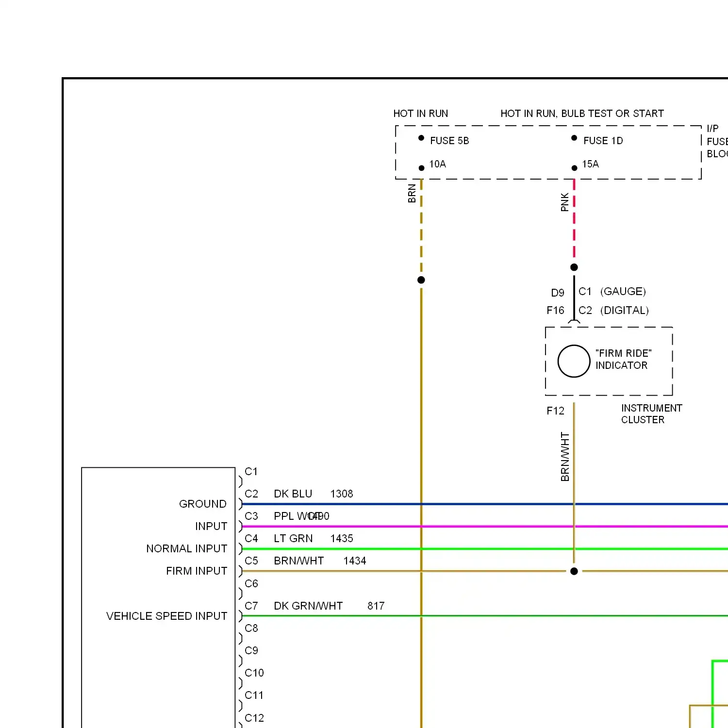Click the "FIRM RIDE" INDICATOR label

(x=623, y=359)
